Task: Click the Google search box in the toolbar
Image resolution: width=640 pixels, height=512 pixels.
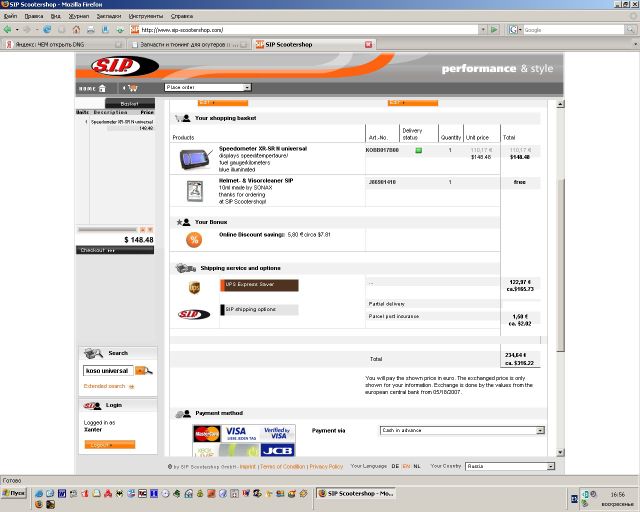Action: tap(573, 29)
